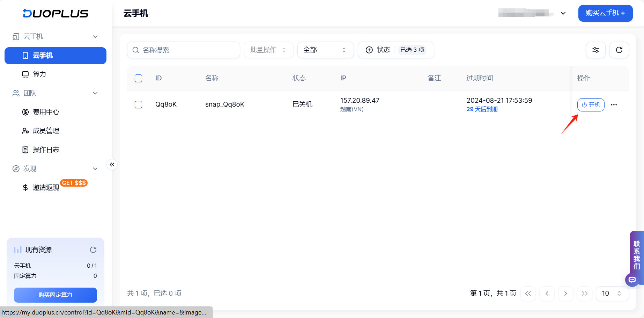Power on snap_Qq8oK with the 开机 button
Viewport: 644px width, 318px height.
(591, 104)
